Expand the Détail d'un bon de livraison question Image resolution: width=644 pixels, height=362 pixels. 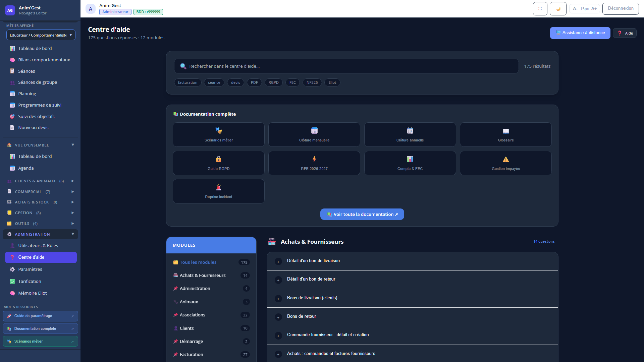413,261
